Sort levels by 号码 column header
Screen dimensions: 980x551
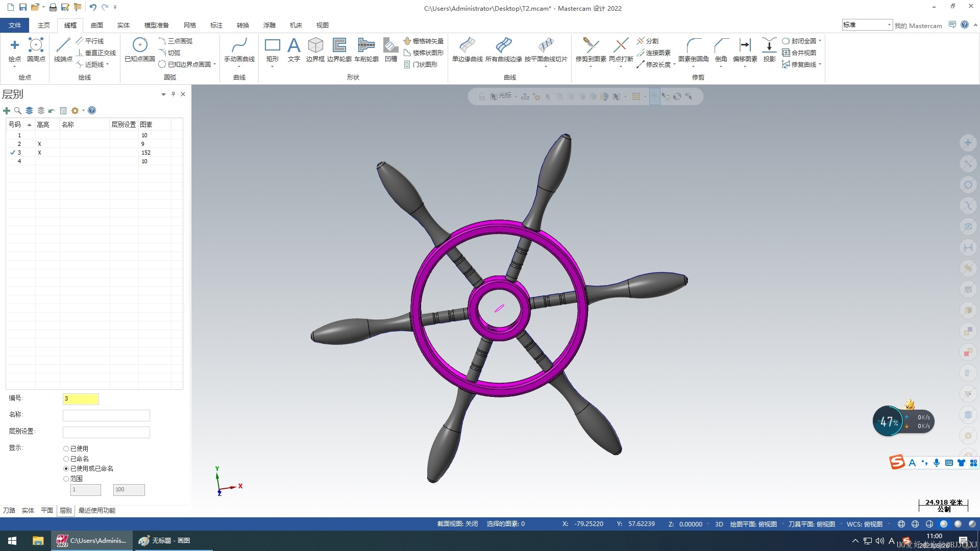pyautogui.click(x=20, y=124)
